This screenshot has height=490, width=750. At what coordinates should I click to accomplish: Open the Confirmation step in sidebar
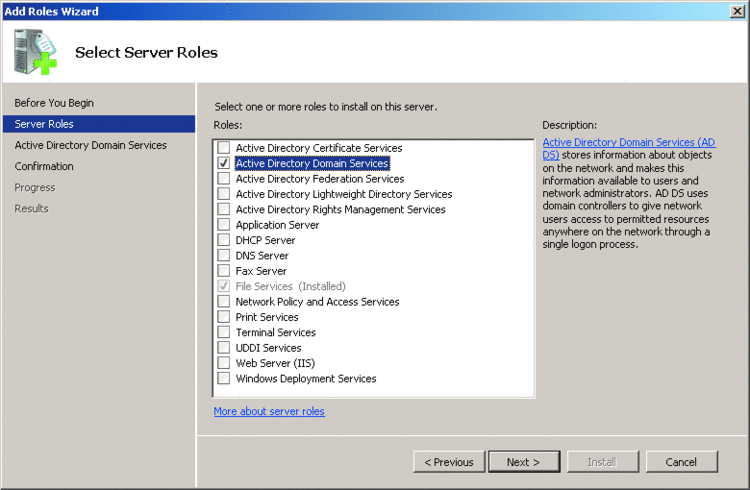44,166
